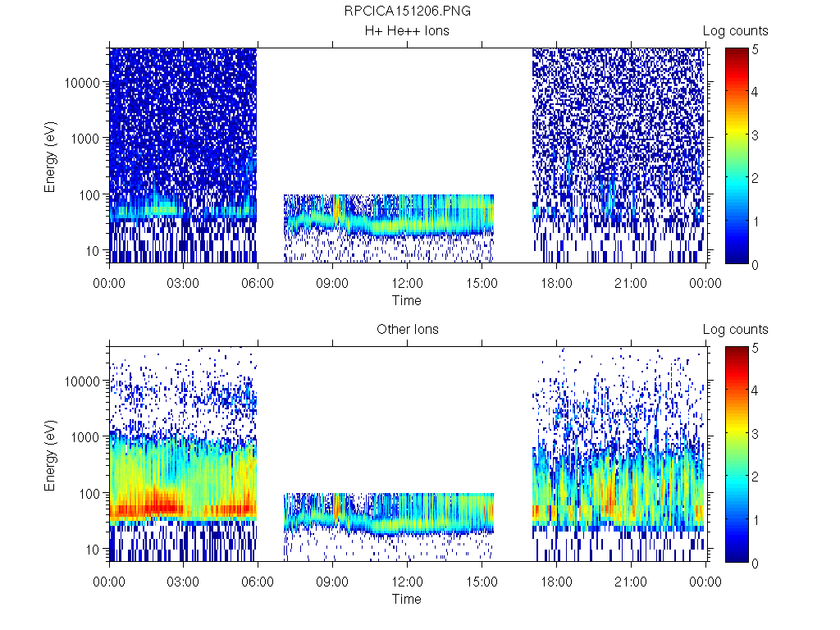This screenshot has height=630, width=840.
Task: Click the 12:00 time tick under Other Ions plot
Action: [x=407, y=582]
